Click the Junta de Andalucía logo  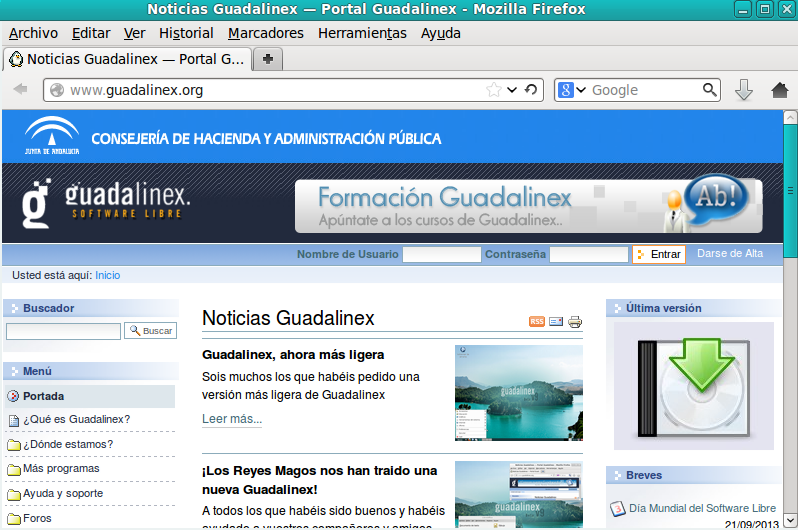click(52, 135)
